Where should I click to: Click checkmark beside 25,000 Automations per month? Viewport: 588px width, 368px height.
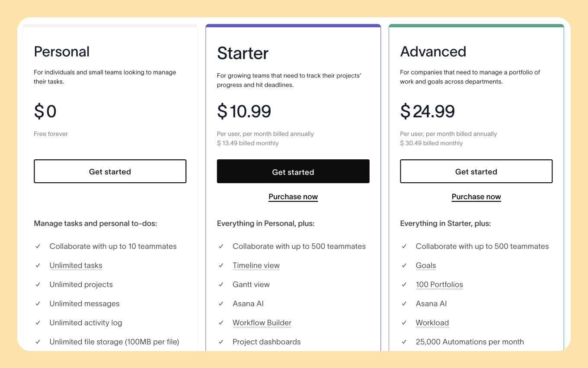(404, 342)
